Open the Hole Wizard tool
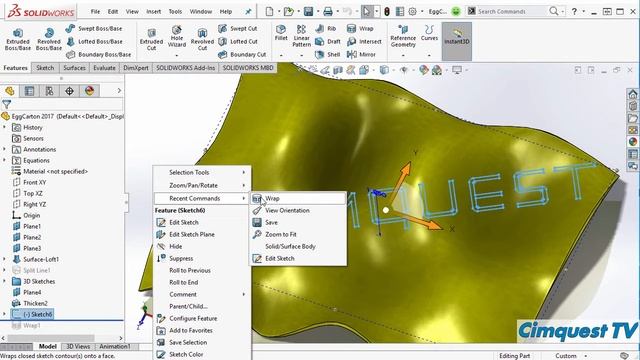The width and height of the screenshot is (640, 360). (177, 36)
